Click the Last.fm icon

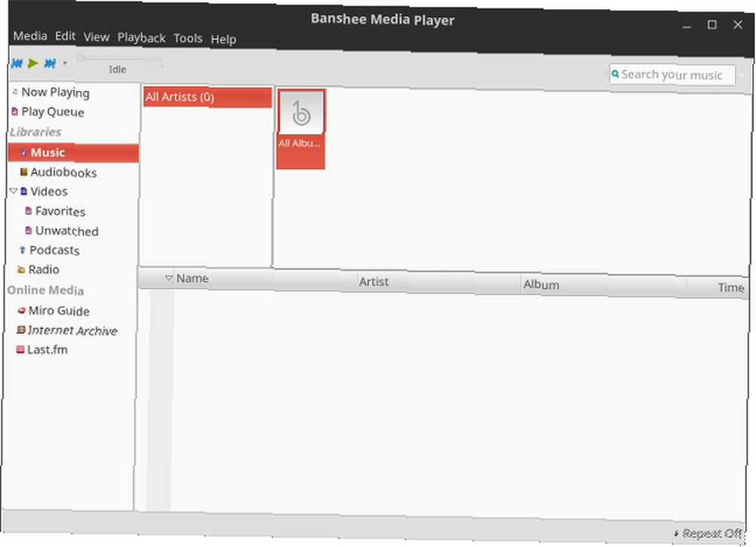pos(20,350)
